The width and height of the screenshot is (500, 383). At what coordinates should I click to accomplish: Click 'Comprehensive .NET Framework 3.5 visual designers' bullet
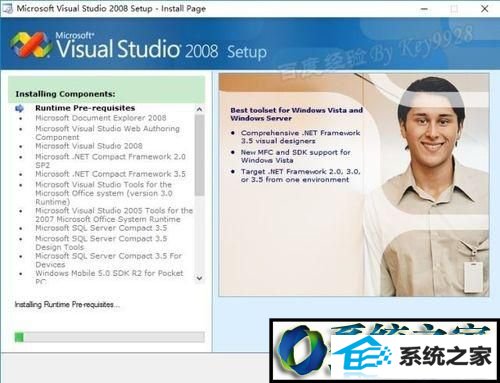tap(300, 137)
